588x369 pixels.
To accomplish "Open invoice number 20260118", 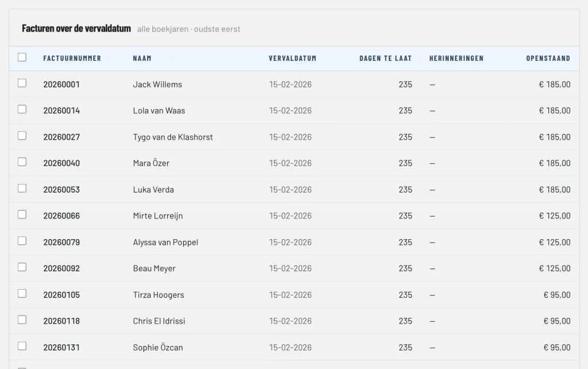I will [x=61, y=321].
